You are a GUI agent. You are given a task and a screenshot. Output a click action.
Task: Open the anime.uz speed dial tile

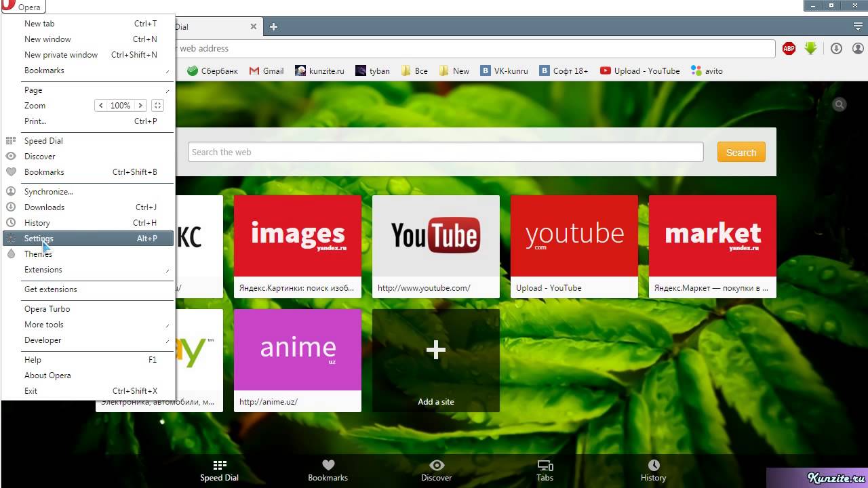click(x=298, y=361)
